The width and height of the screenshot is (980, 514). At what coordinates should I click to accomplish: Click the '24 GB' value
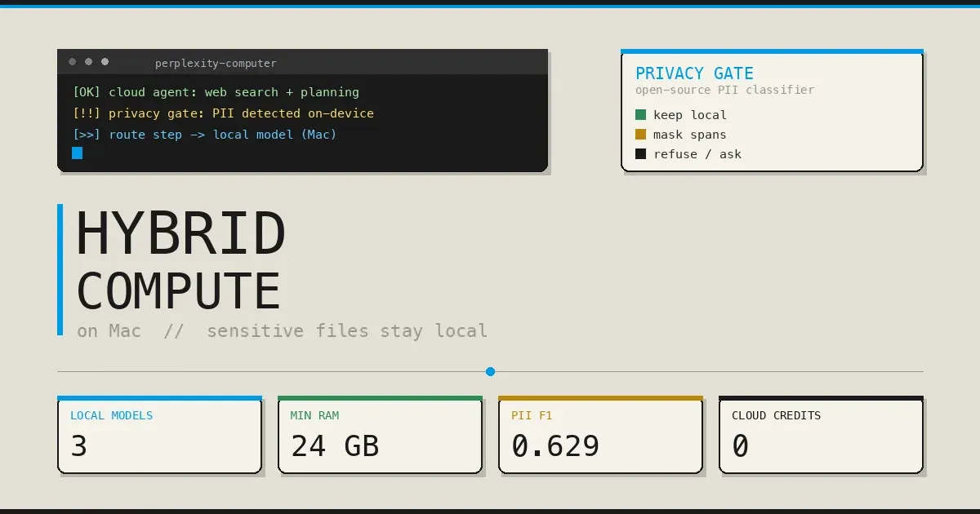click(335, 446)
